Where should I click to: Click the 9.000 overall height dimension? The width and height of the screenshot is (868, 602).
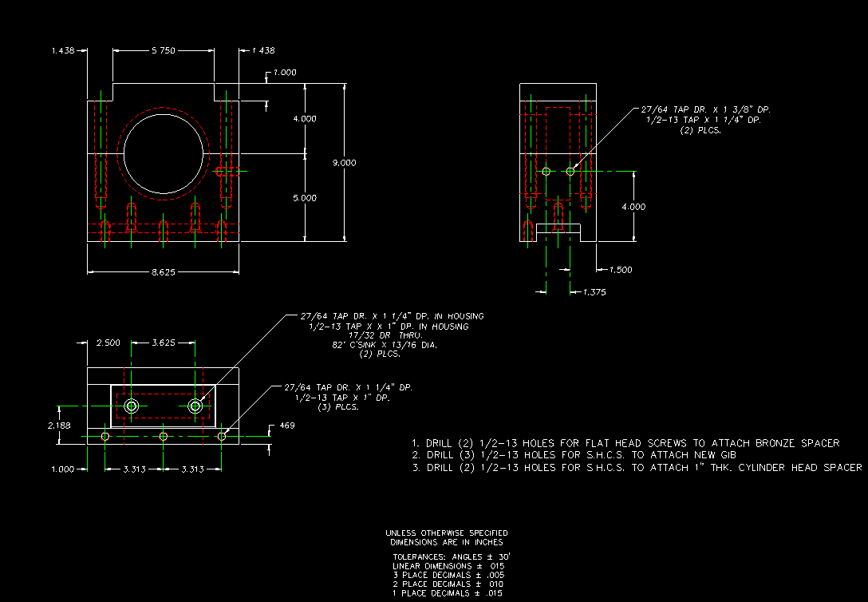click(x=345, y=163)
